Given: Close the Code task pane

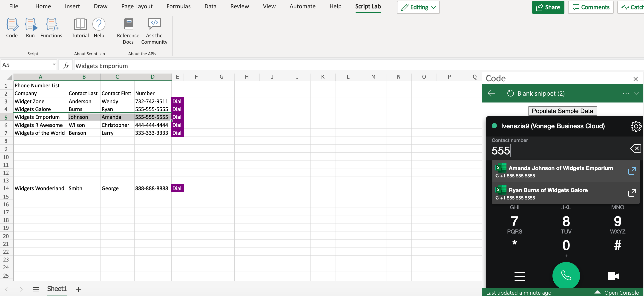Looking at the screenshot, I should [636, 79].
